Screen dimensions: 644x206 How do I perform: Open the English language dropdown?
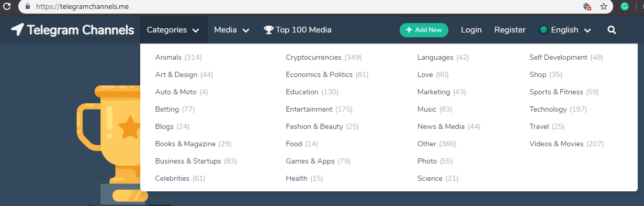pos(565,30)
